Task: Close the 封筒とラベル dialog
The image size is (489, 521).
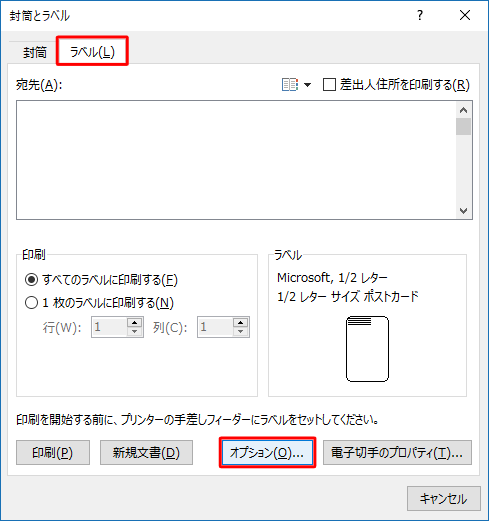Action: point(465,15)
